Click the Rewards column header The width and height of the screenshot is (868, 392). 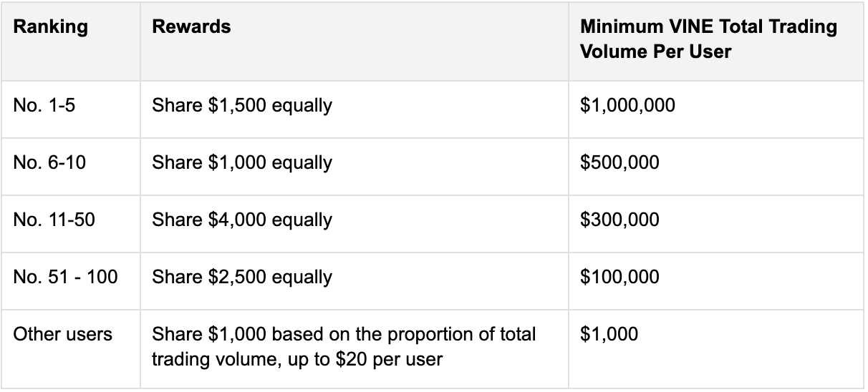click(191, 27)
